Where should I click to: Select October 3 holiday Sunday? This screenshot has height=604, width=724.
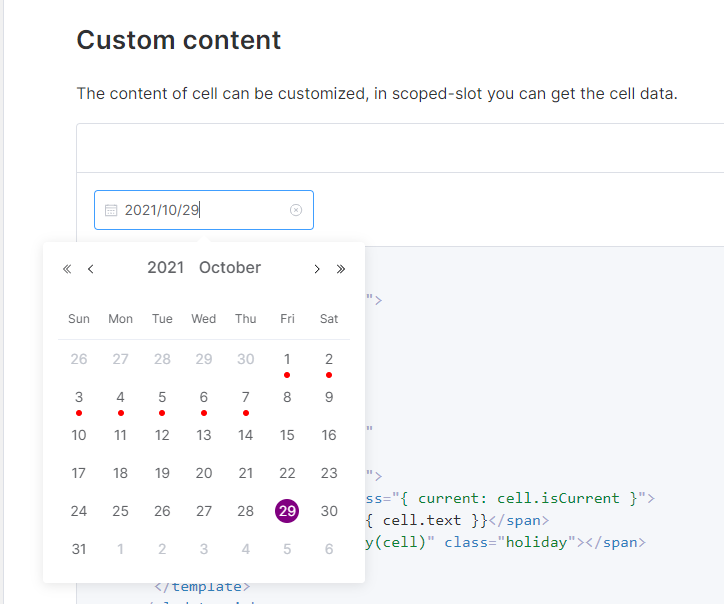[x=79, y=397]
